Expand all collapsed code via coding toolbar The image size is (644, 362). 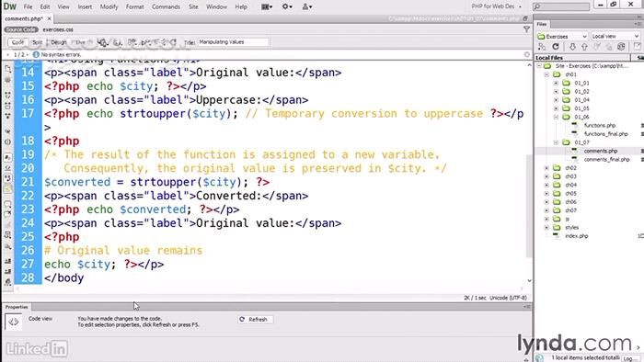7,117
